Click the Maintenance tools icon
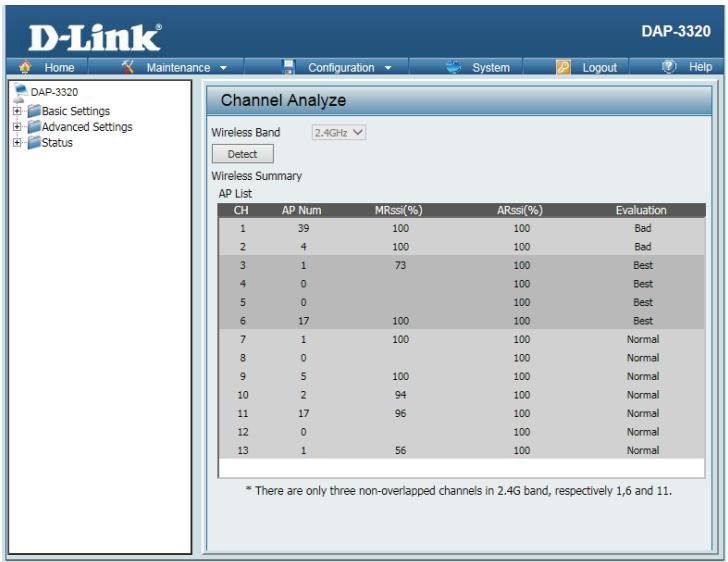 coord(128,67)
